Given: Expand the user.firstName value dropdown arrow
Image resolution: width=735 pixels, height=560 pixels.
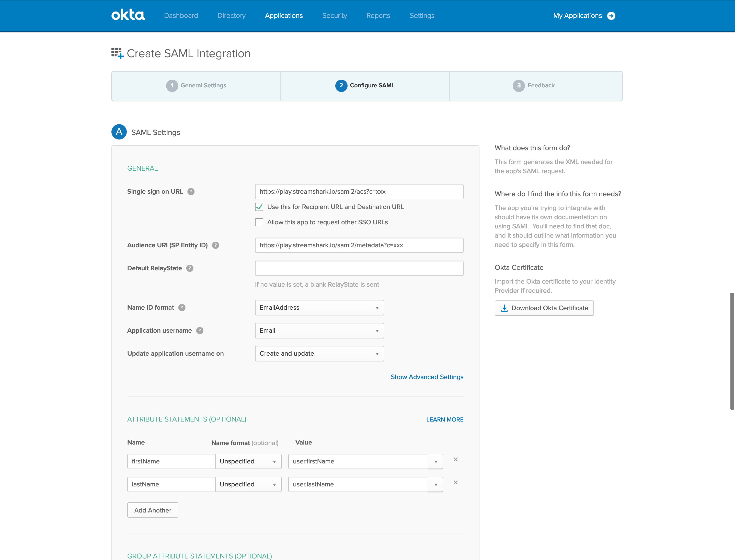Looking at the screenshot, I should click(x=435, y=461).
